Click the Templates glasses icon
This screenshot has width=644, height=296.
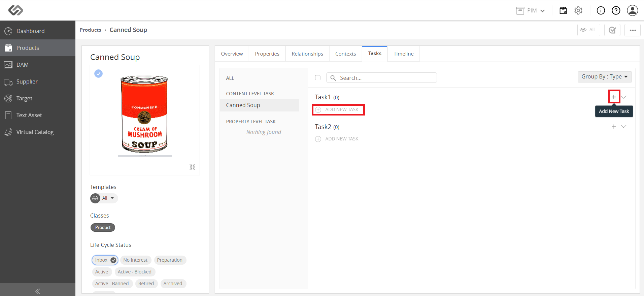(95, 198)
